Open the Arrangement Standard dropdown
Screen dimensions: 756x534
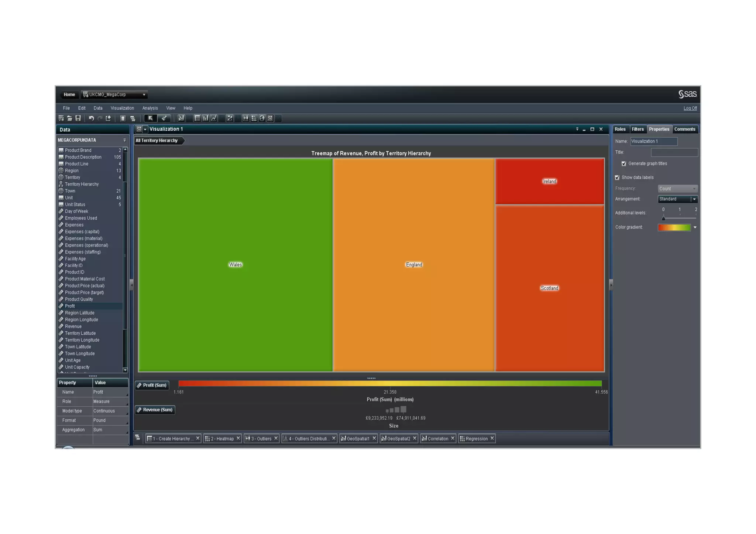694,199
